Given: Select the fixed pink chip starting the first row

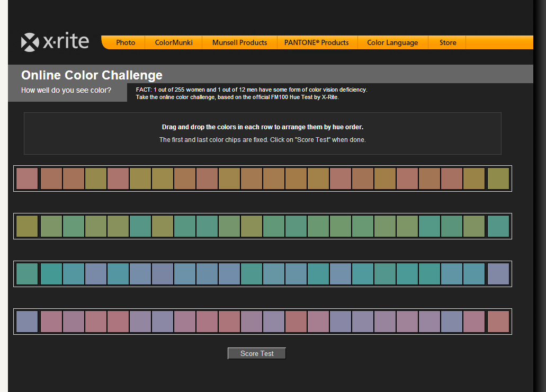Looking at the screenshot, I should (x=27, y=179).
